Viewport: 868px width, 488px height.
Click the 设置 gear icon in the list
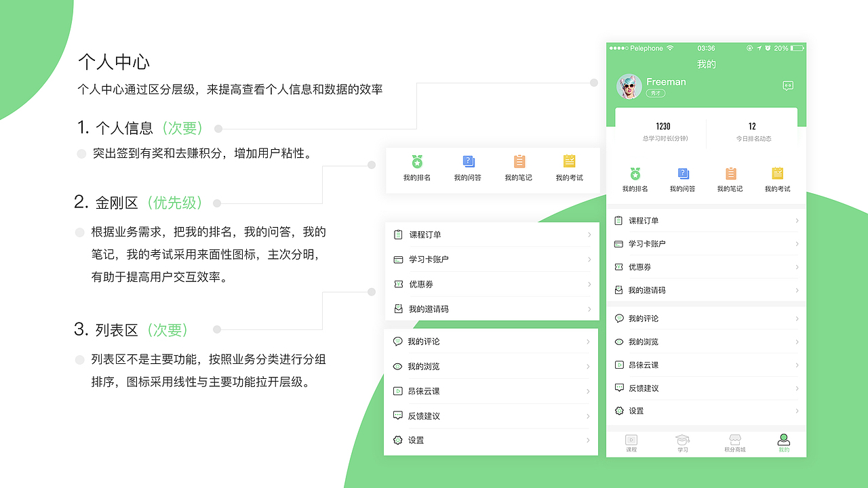tap(620, 411)
